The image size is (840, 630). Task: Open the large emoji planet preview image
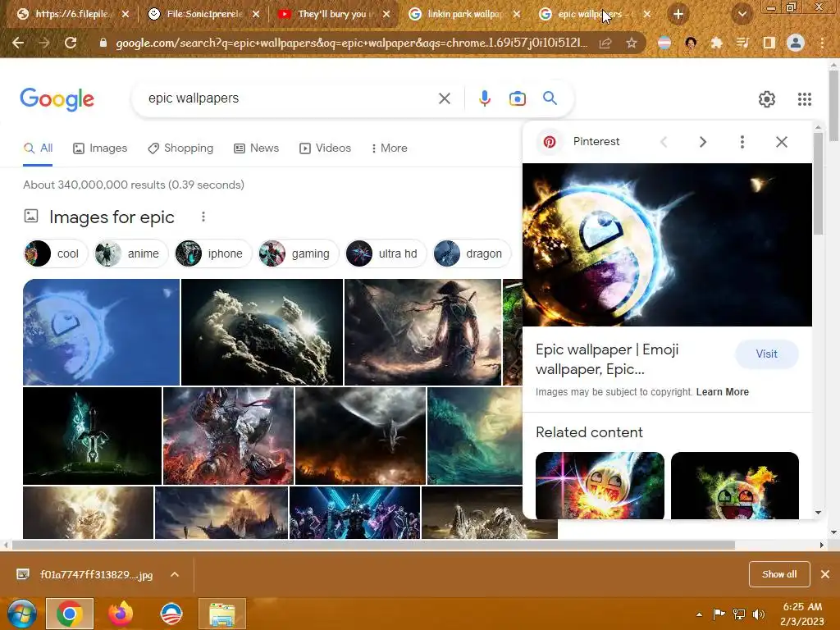[x=667, y=244]
